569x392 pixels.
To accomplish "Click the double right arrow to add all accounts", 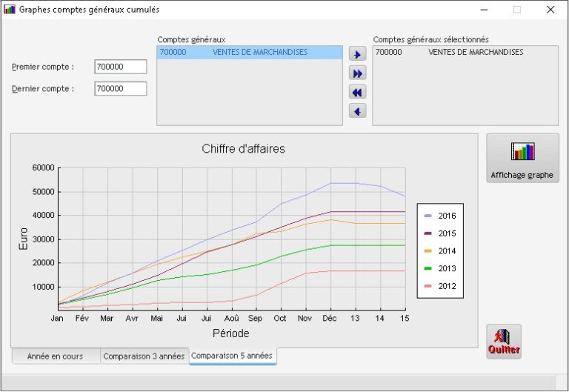I will (358, 73).
